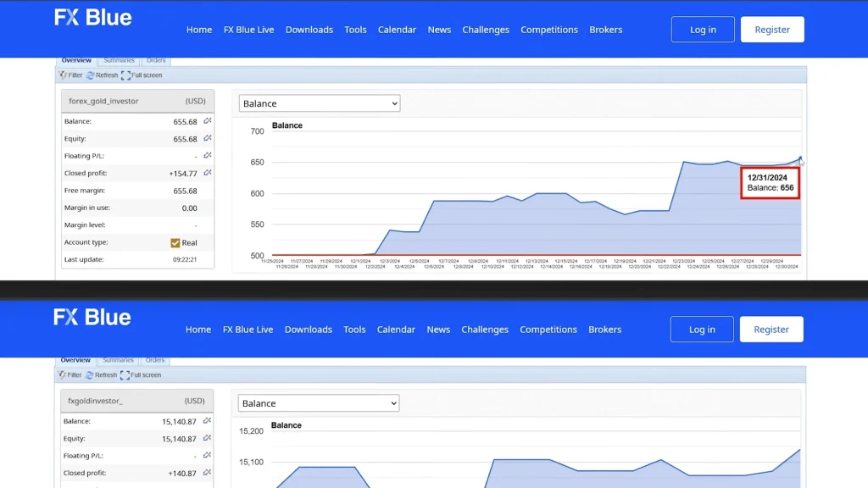The width and height of the screenshot is (868, 488).
Task: Open the Balance dropdown above the 15,200 chart
Action: coord(318,403)
